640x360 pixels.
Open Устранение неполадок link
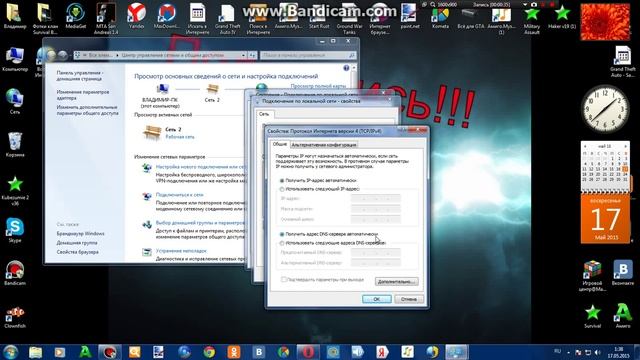tap(181, 251)
